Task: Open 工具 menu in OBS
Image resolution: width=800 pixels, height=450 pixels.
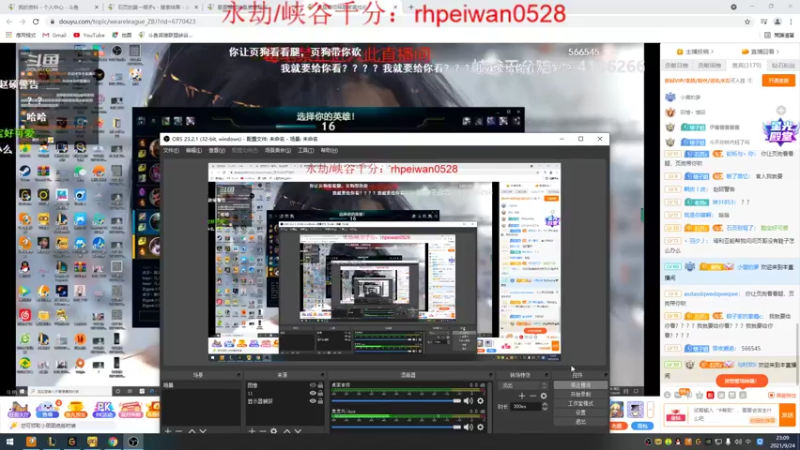Action: click(306, 151)
